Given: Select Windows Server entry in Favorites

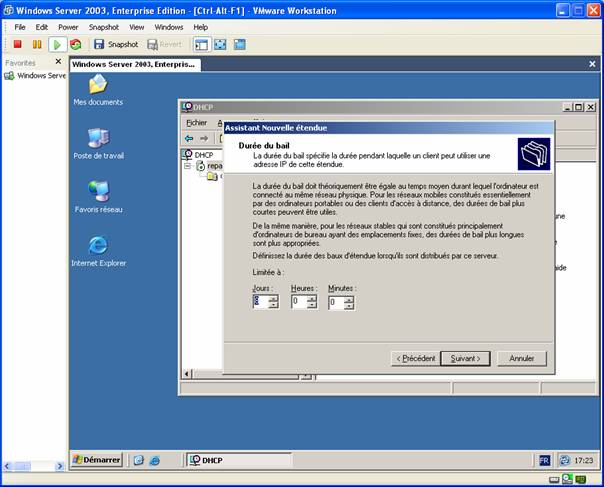Looking at the screenshot, I should (x=35, y=76).
